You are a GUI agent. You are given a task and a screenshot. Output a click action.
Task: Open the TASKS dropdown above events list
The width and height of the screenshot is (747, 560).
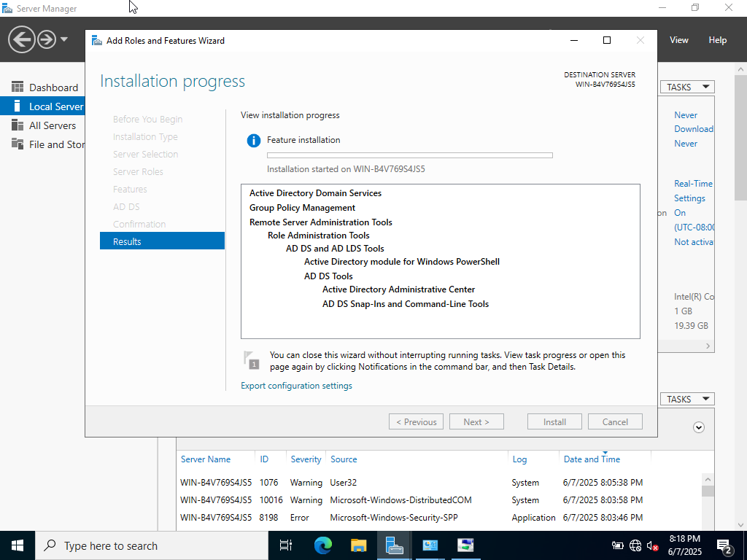[x=687, y=399]
